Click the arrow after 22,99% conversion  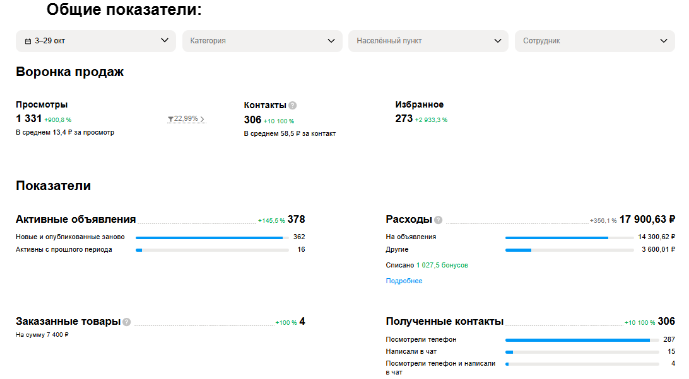click(202, 119)
